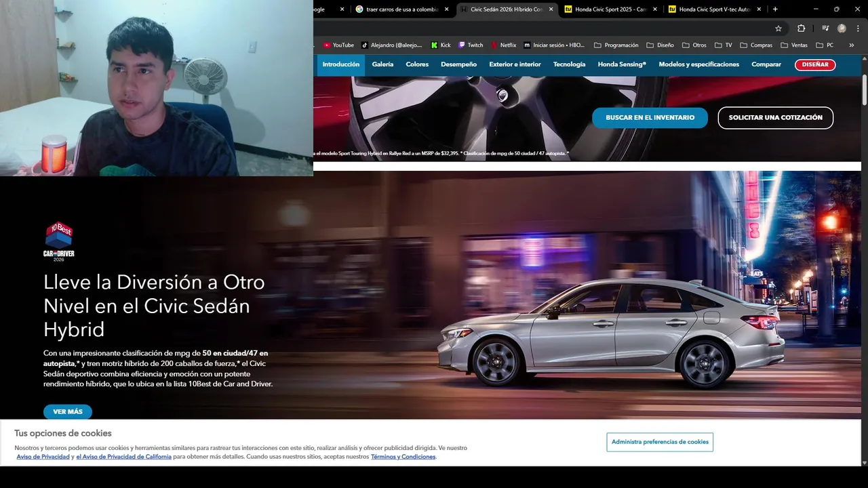This screenshot has width=868, height=488.
Task: Open the Kick bookmark
Action: coord(441,45)
